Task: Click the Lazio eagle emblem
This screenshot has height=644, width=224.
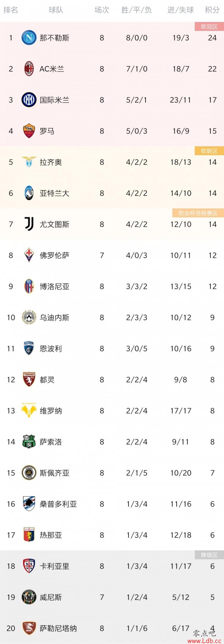Action: tap(29, 162)
